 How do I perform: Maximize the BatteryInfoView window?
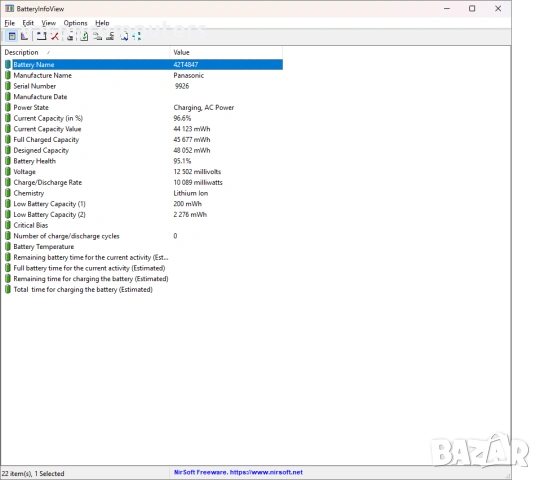472,9
